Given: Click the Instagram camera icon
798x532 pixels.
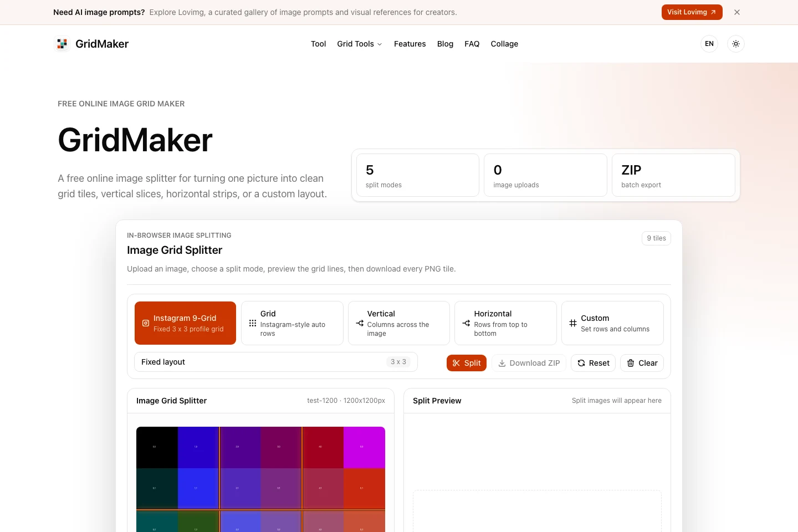Looking at the screenshot, I should [146, 323].
